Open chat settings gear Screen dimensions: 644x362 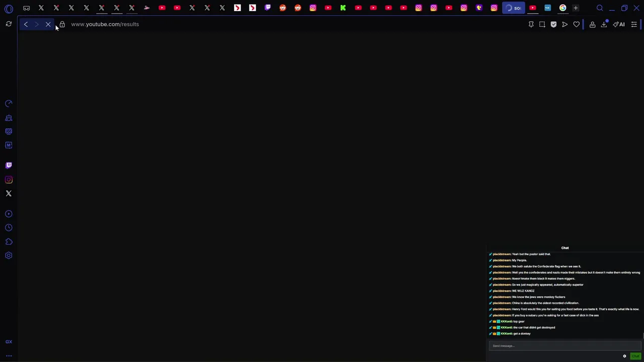tap(624, 356)
